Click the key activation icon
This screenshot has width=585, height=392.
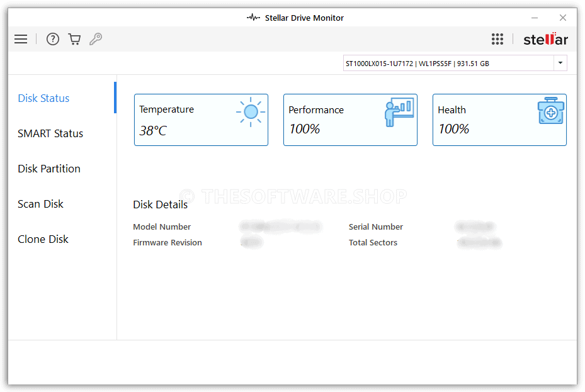point(96,39)
